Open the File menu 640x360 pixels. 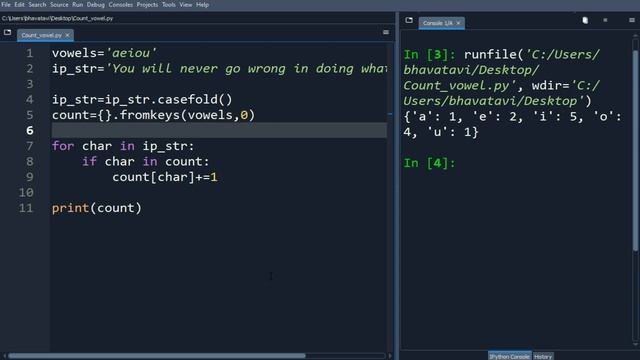(x=6, y=5)
